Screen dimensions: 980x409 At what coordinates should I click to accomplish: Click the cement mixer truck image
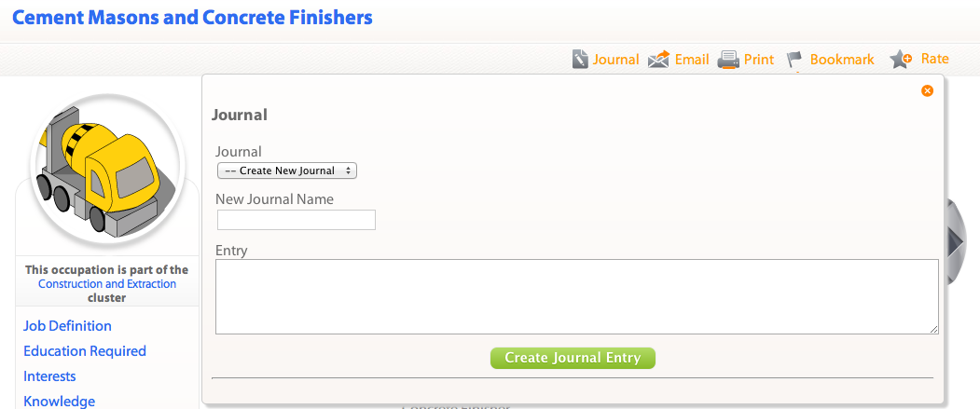[x=104, y=168]
